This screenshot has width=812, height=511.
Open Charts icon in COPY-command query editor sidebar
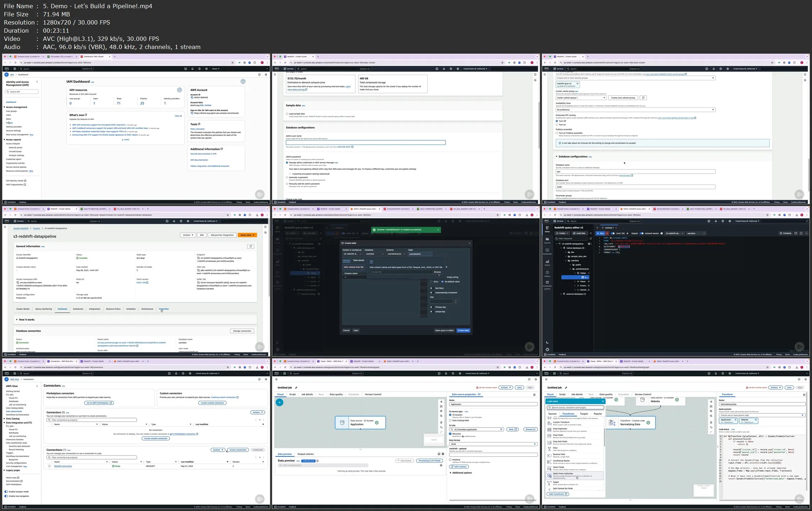[x=547, y=262]
